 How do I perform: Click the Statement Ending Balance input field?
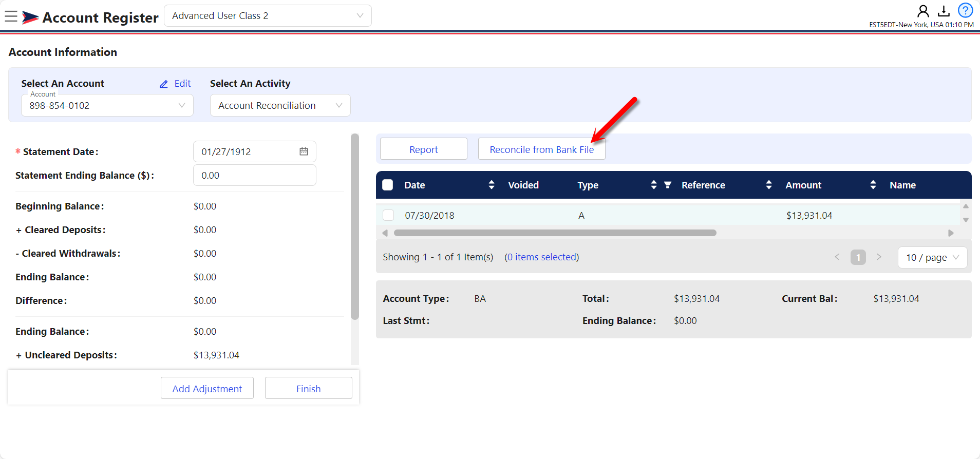pyautogui.click(x=255, y=175)
